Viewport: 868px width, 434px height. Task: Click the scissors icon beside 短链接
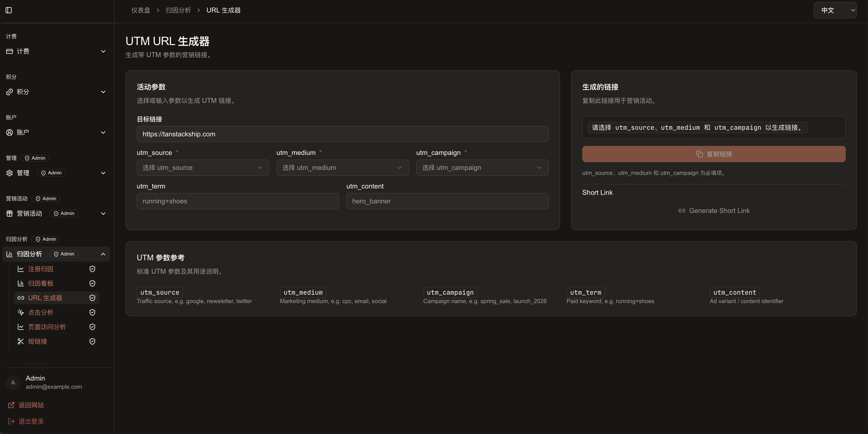(21, 341)
